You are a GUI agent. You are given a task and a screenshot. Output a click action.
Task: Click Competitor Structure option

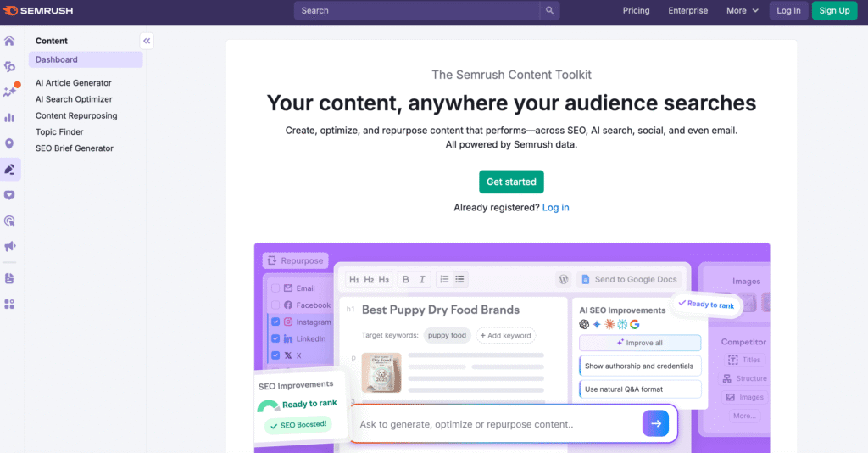click(744, 379)
